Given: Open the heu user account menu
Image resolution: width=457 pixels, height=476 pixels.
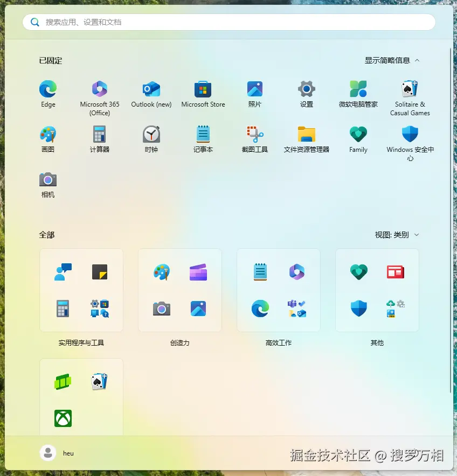Looking at the screenshot, I should pyautogui.click(x=57, y=453).
